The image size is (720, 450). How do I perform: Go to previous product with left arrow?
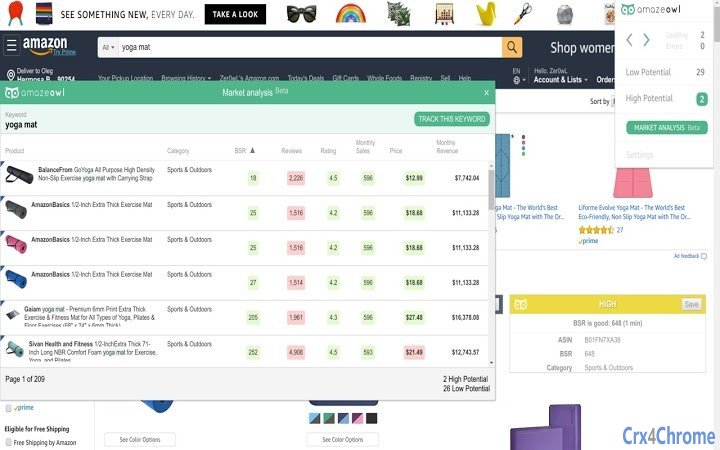pyautogui.click(x=630, y=40)
